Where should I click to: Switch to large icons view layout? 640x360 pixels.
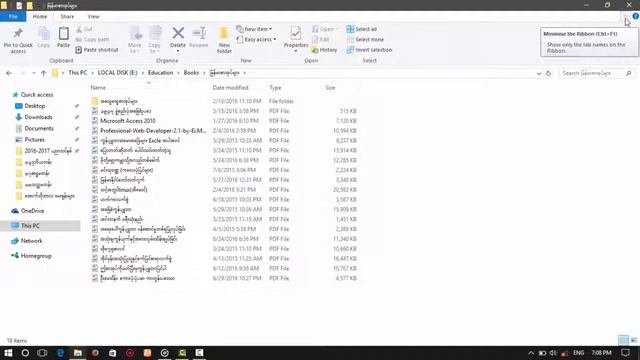coord(633,340)
